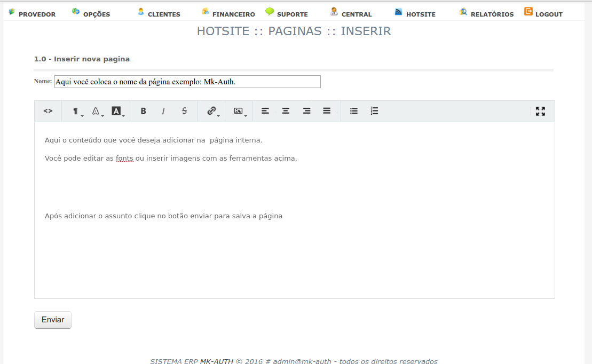This screenshot has height=364, width=592.
Task: Center align the editor text
Action: 286,111
